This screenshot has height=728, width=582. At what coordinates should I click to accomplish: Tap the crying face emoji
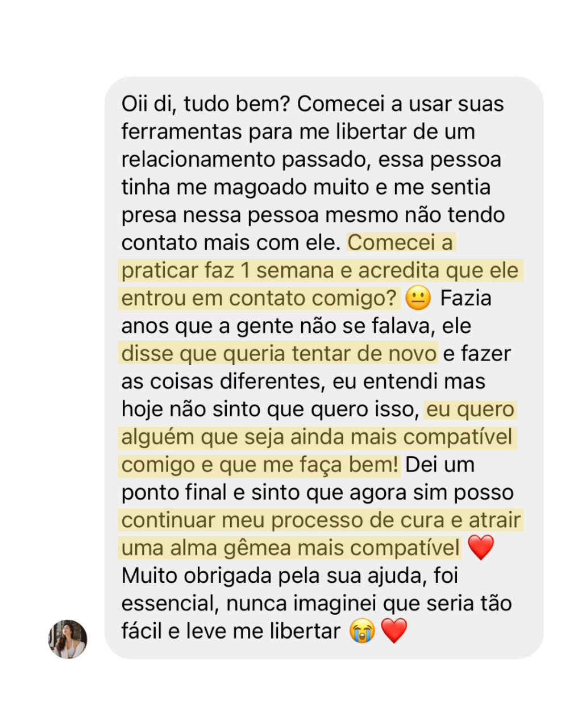pyautogui.click(x=363, y=631)
